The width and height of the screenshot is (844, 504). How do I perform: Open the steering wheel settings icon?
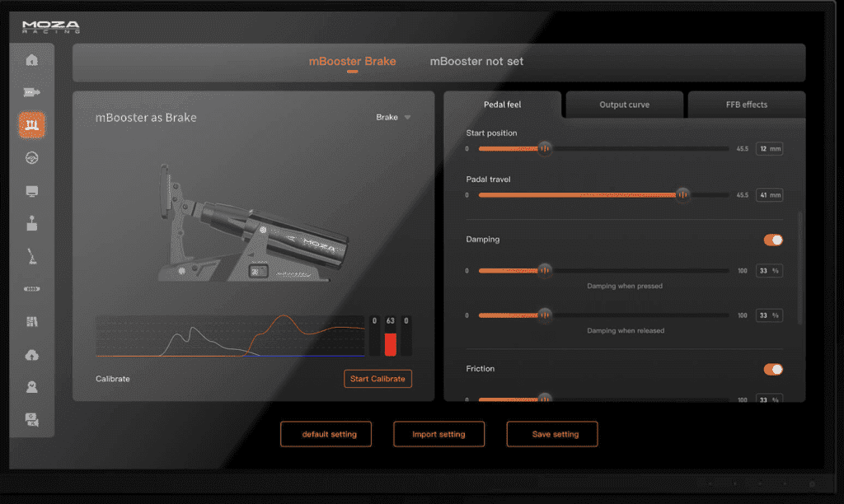(x=32, y=158)
